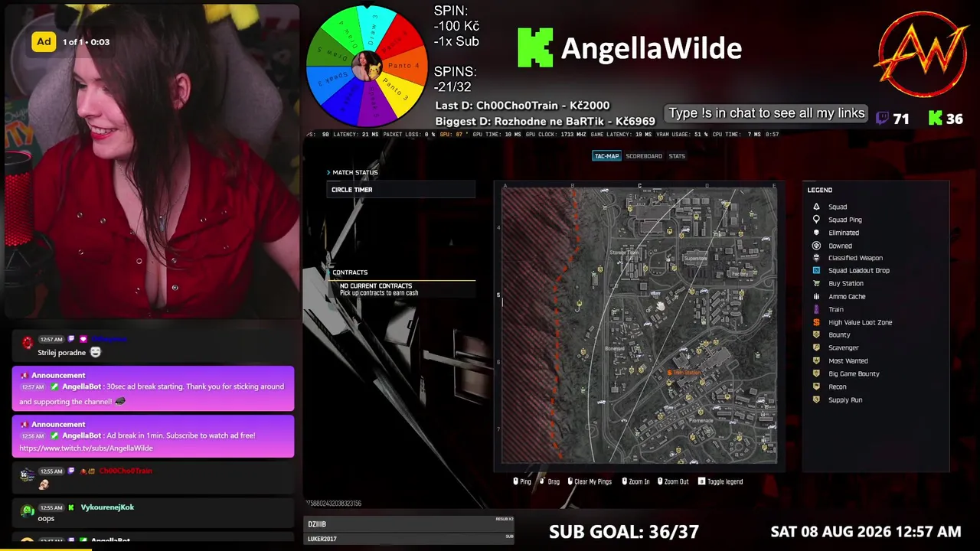Viewport: 980px width, 551px height.
Task: Click the Squad arrow icon in legend
Action: click(816, 207)
